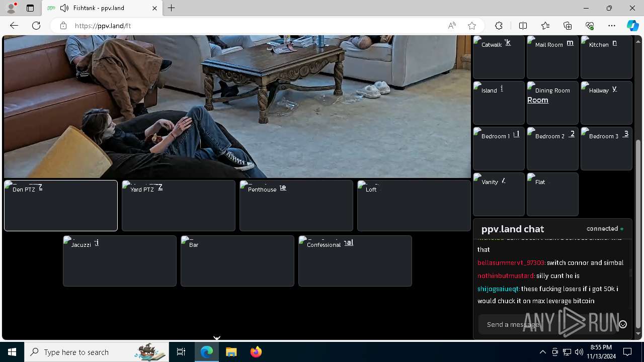The height and width of the screenshot is (362, 644).
Task: Click the chat connected status indicator
Action: click(605, 228)
